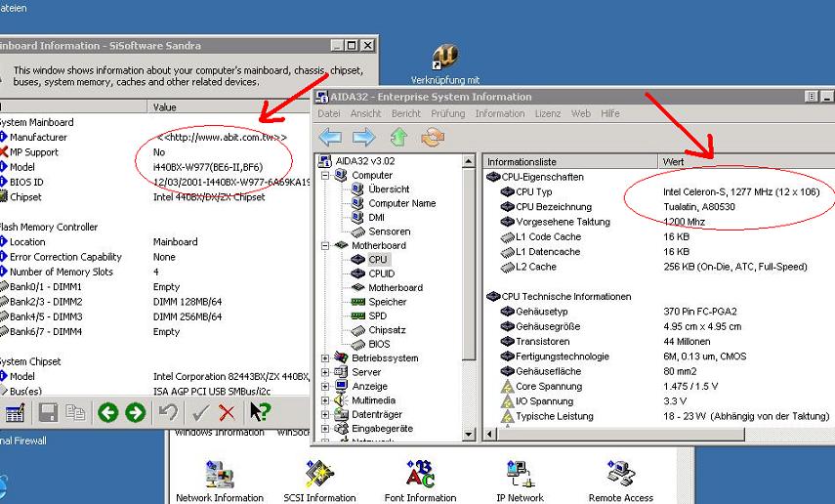The width and height of the screenshot is (835, 504).
Task: Click the CPU Typ row in list
Action: point(660,191)
